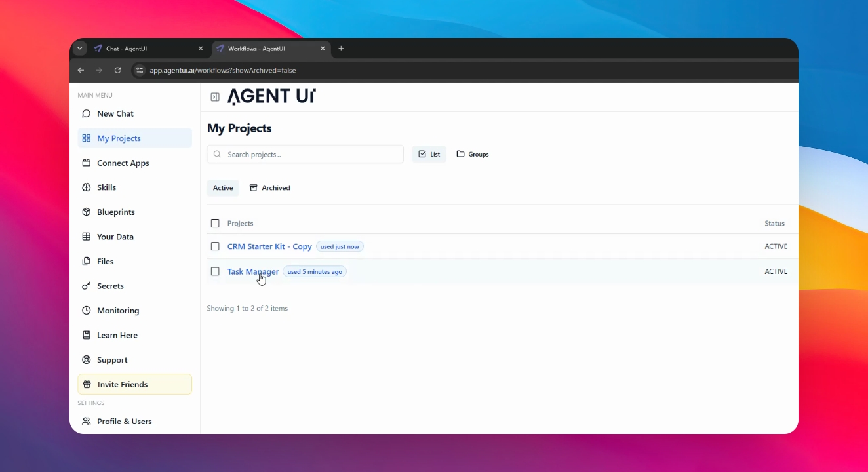Viewport: 868px width, 472px height.
Task: Click 'Showing 1 to 2 of 2 items' text
Action: [247, 308]
